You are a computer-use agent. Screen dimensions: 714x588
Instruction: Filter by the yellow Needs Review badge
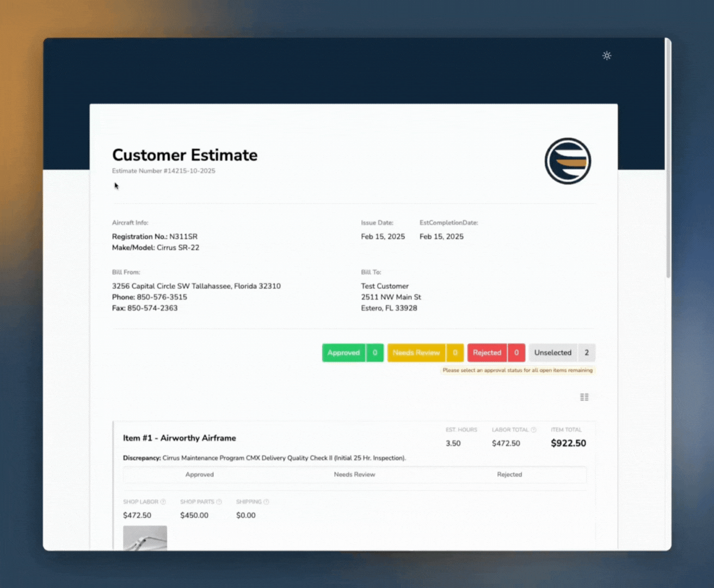click(x=416, y=353)
